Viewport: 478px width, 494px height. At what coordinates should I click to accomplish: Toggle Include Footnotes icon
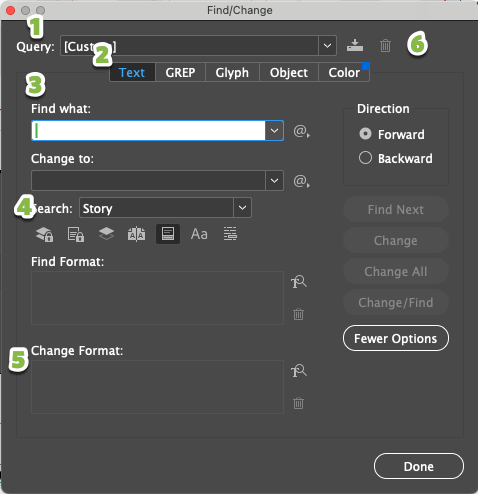tap(168, 234)
